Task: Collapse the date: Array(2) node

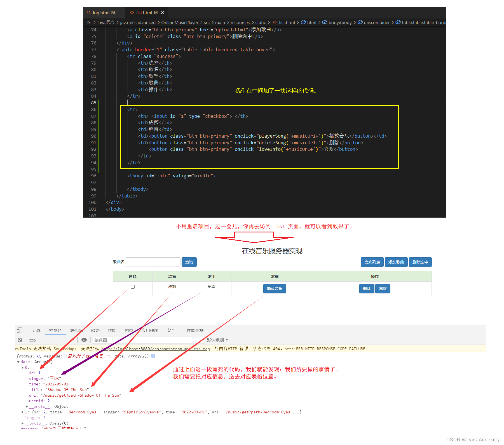Action: (x=18, y=362)
